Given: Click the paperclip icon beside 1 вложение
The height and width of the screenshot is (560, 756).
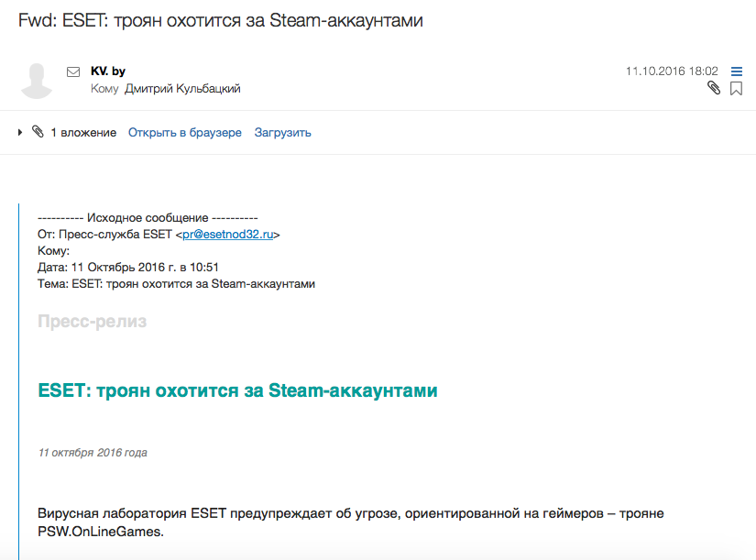Looking at the screenshot, I should (x=38, y=132).
